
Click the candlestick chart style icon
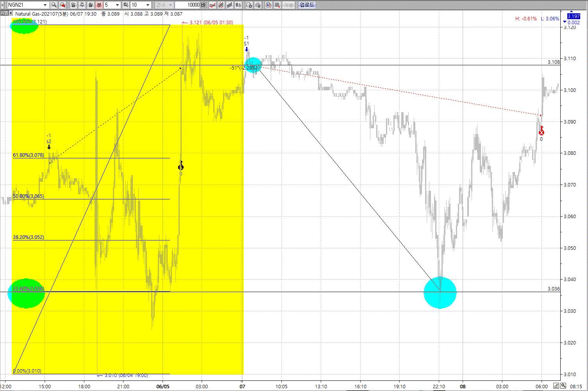pos(221,5)
